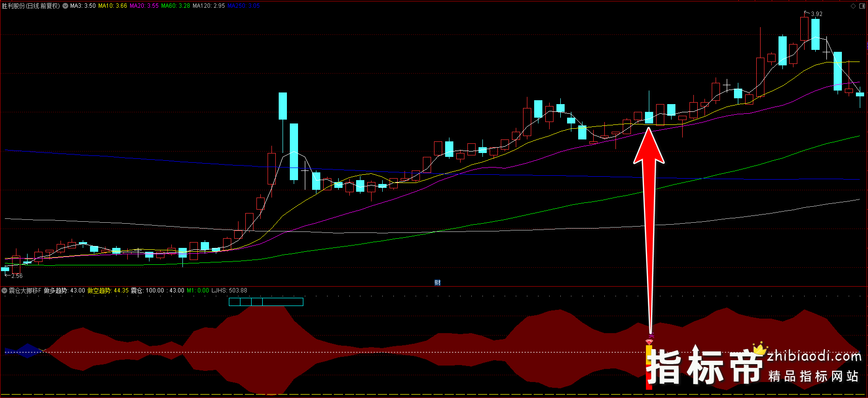Select the MA120: 2.95 label

[209, 6]
